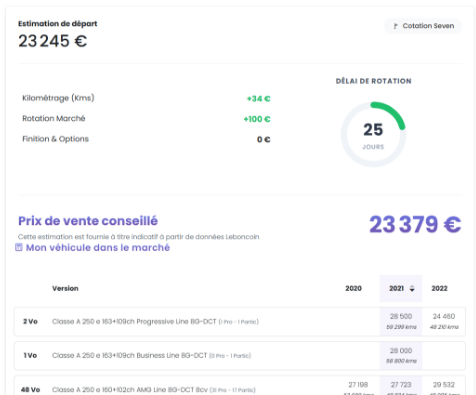Click the +100 € rotation adjustment
This screenshot has width=476, height=395.
[x=257, y=119]
